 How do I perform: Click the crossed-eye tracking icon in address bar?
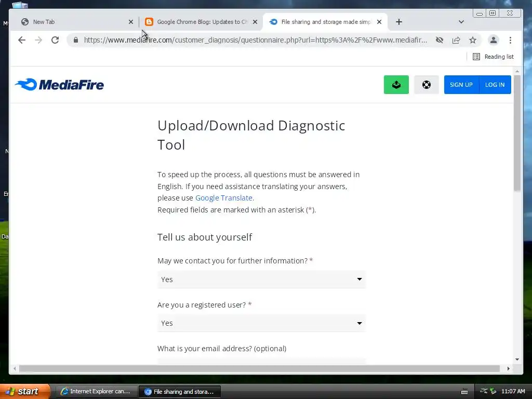[440, 40]
